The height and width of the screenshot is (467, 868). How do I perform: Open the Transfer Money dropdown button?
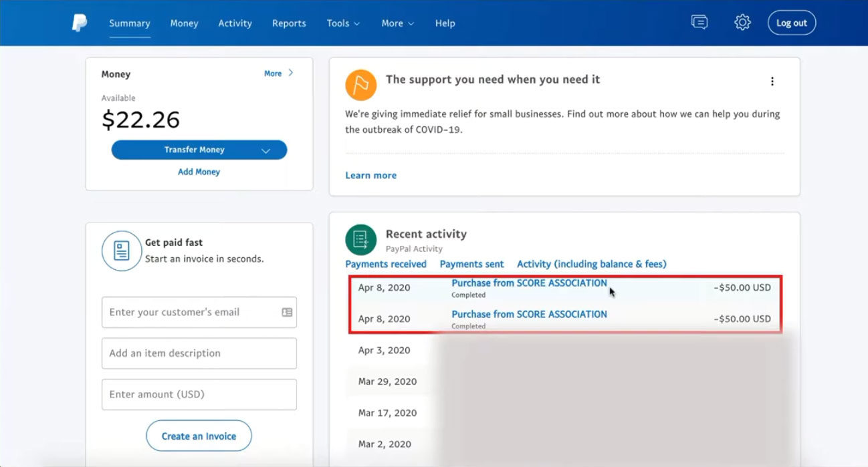tap(199, 150)
